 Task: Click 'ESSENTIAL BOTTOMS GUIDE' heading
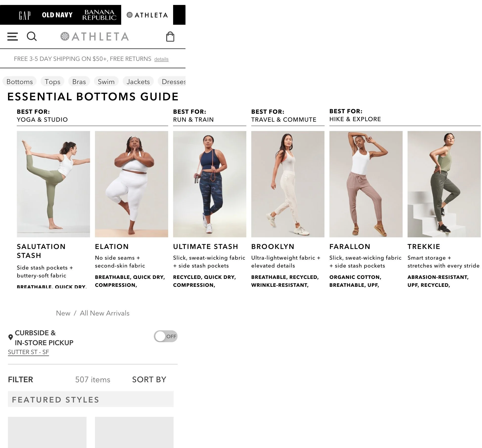coord(93,97)
